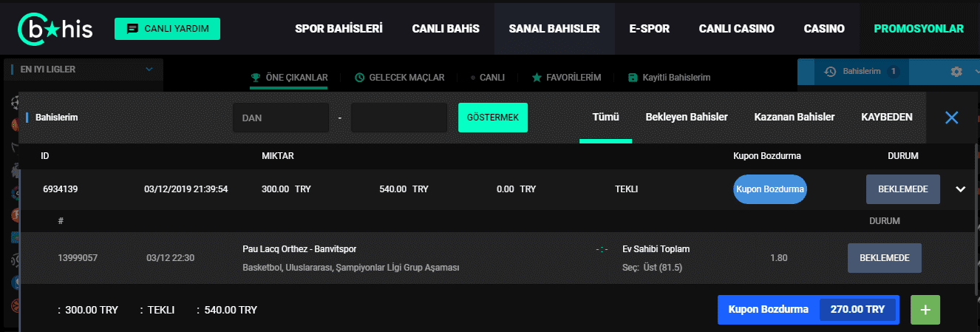The height and width of the screenshot is (332, 980).
Task: Collapse bet 6934139 details chevron
Action: point(961,189)
